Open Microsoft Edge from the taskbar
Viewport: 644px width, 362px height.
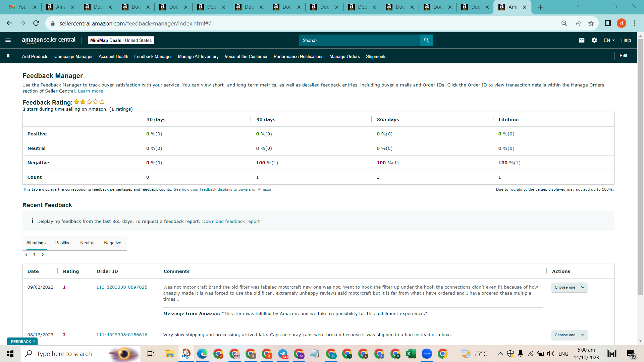click(x=202, y=354)
